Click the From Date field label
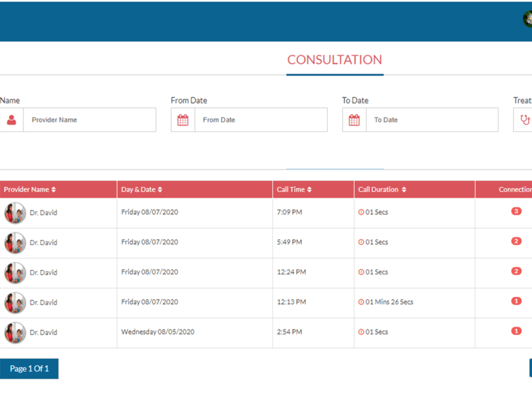The image size is (532, 399). [x=189, y=101]
